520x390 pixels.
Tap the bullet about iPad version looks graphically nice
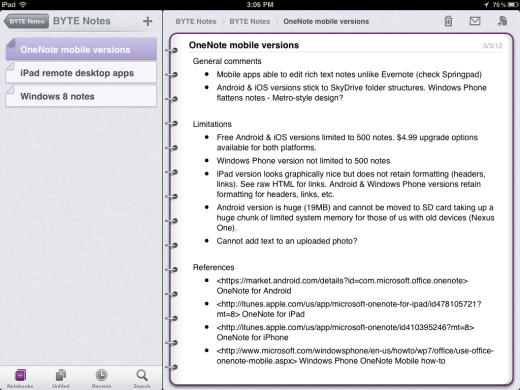pos(351,184)
